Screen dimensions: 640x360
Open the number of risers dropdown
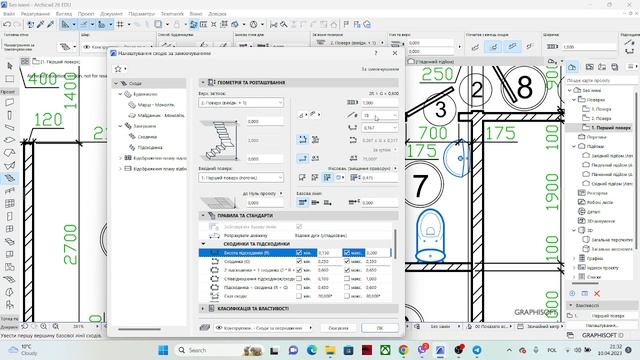tap(380, 116)
